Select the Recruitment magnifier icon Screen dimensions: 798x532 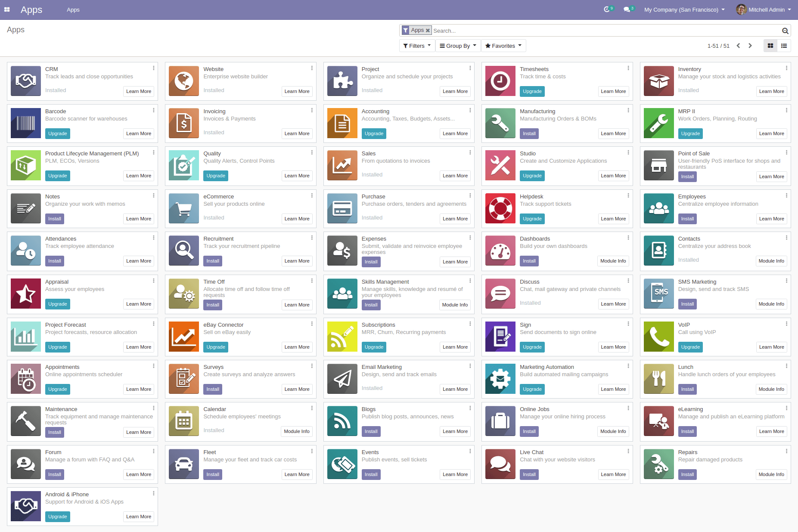click(x=184, y=251)
